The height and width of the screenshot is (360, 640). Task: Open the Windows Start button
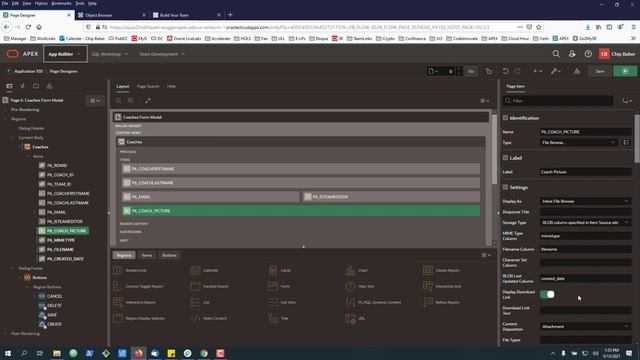point(7,353)
